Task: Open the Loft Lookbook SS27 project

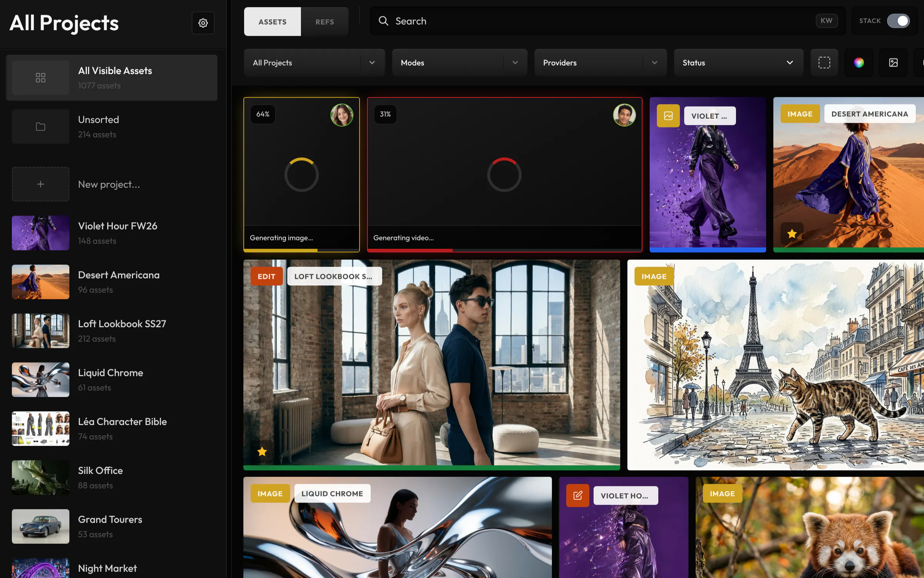Action: pos(112,331)
